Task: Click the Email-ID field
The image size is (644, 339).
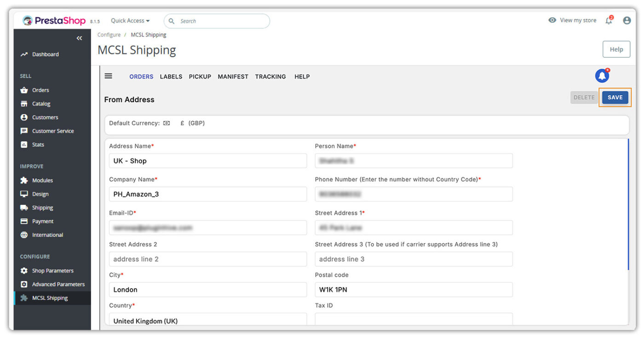Action: click(208, 228)
